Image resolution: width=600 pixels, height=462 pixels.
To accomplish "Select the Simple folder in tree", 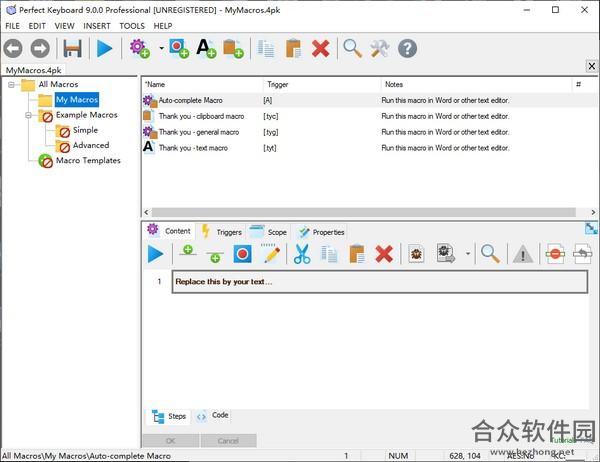I will [x=85, y=130].
